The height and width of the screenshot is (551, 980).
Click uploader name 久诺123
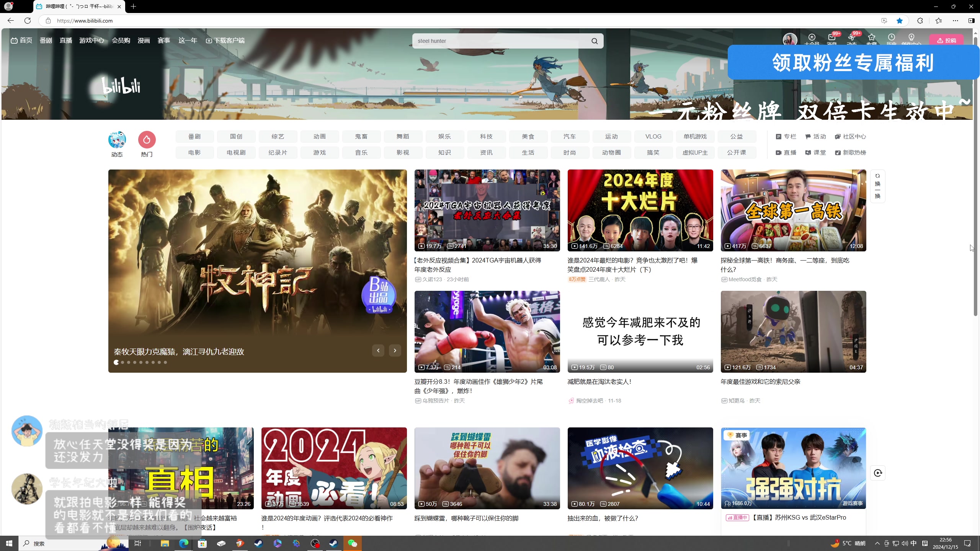click(x=432, y=280)
